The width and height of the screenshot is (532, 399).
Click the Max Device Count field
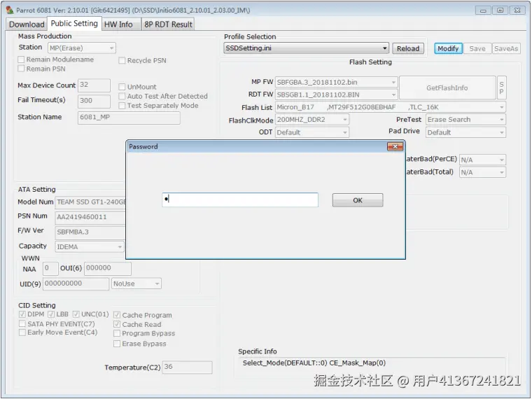coord(94,85)
